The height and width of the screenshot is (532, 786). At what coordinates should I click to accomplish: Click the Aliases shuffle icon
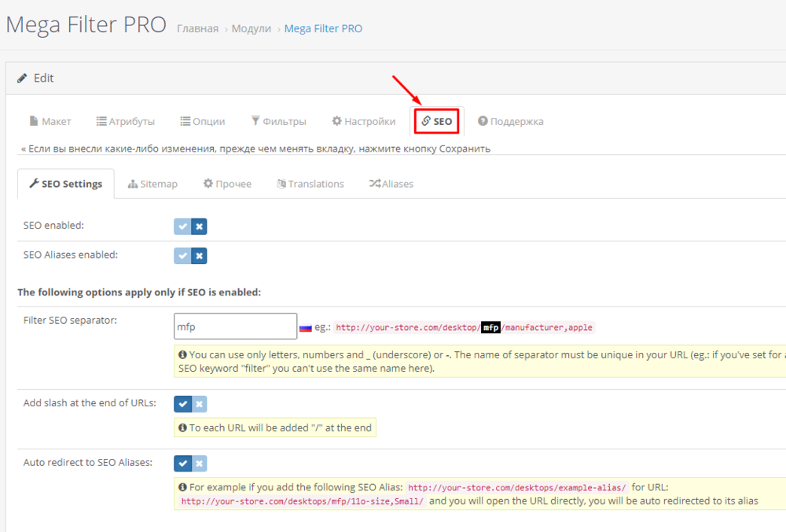tap(375, 183)
